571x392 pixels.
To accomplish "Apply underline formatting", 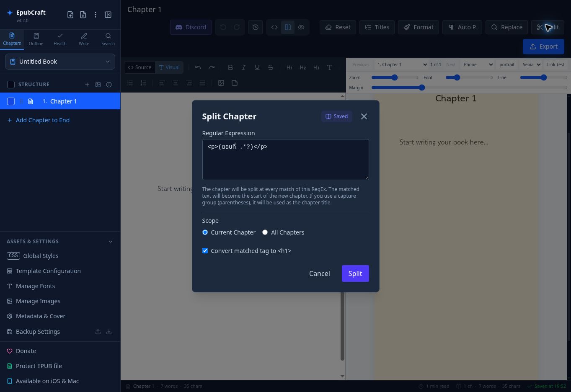I will (x=257, y=67).
